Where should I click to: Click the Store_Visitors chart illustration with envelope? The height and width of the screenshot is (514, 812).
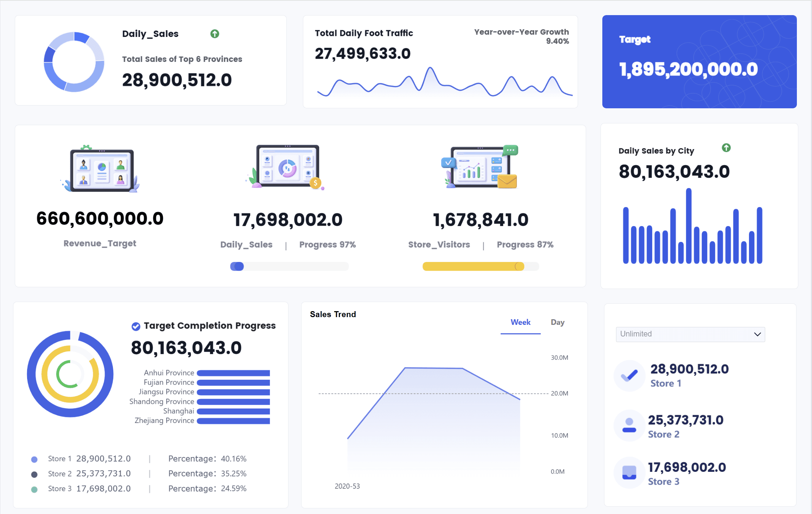pos(480,167)
